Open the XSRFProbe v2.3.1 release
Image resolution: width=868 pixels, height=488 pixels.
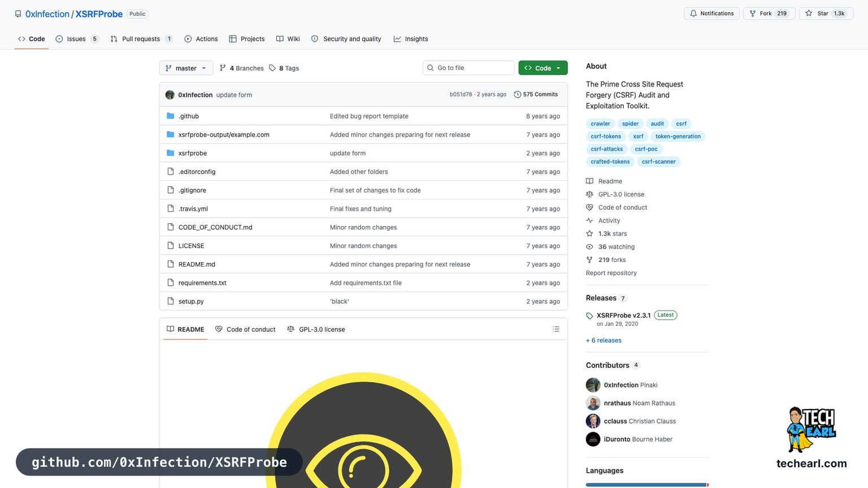(623, 315)
